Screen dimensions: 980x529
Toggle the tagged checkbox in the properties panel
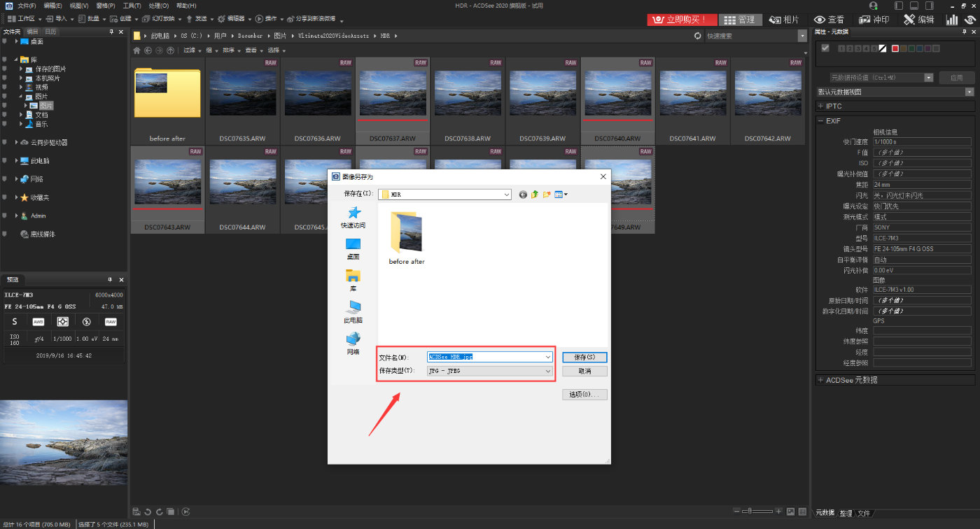[825, 48]
